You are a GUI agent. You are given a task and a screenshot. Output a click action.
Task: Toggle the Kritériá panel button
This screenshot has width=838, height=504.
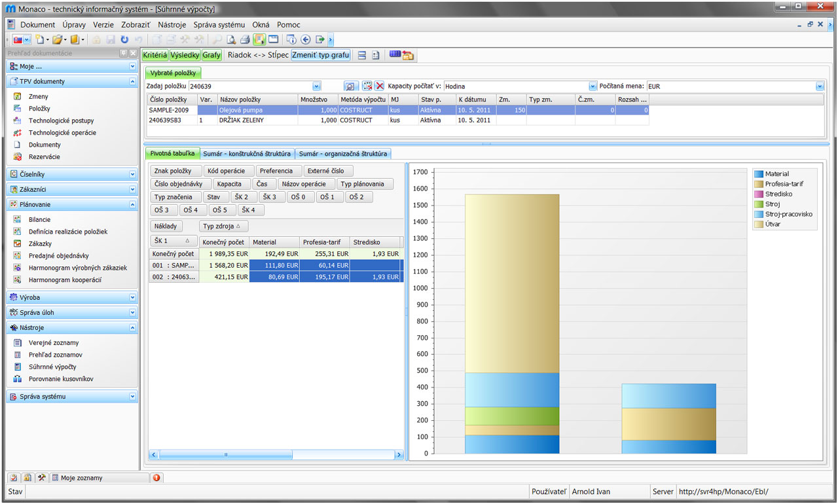(155, 55)
